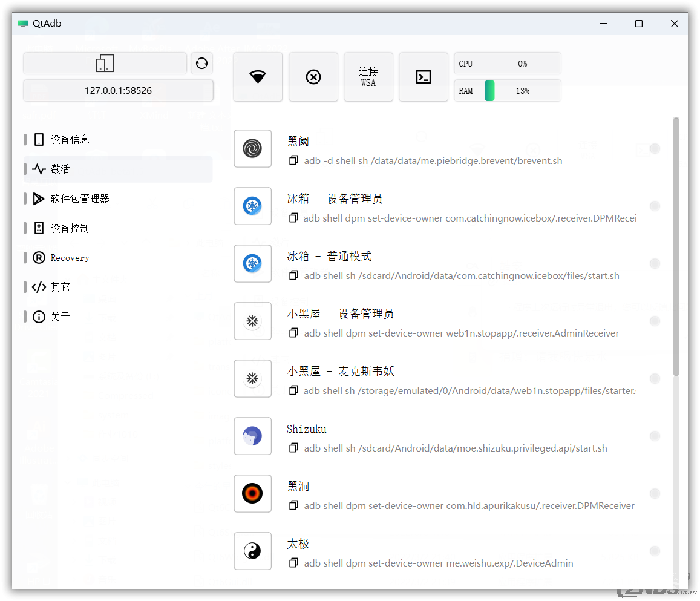The height and width of the screenshot is (601, 700).
Task: Click the RAM usage bar
Action: click(508, 91)
